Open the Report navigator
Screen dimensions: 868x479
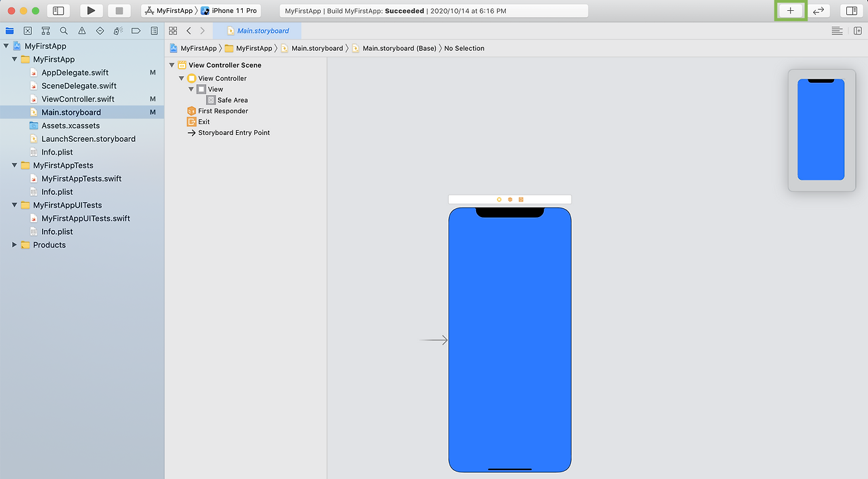[x=155, y=31]
